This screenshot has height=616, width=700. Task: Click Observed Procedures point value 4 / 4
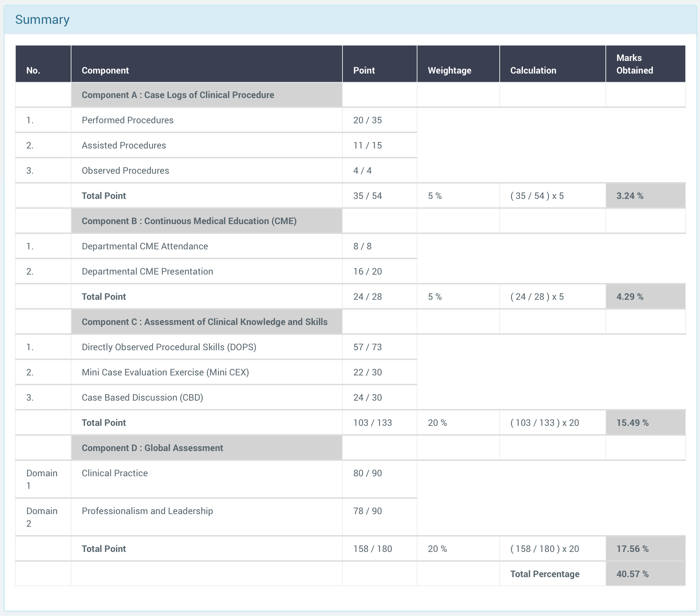[x=362, y=171]
